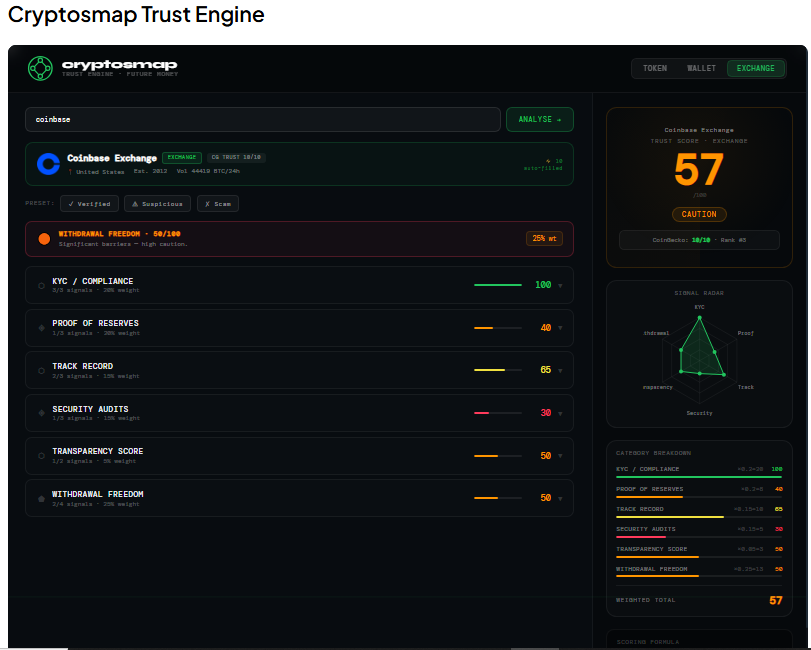Click the KYC / COMPLIANCE row title
The height and width of the screenshot is (650, 811).
(93, 281)
